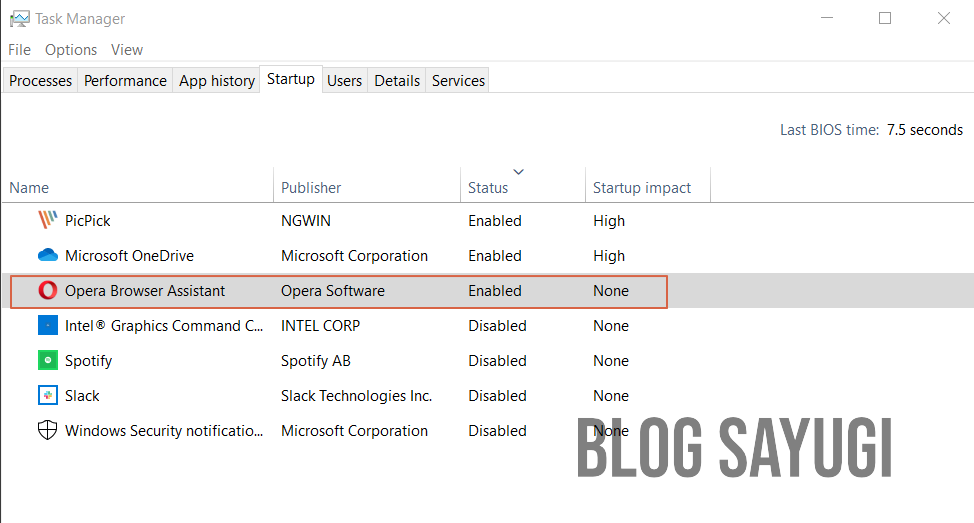The width and height of the screenshot is (974, 523).
Task: Click the Spotify AB publisher cell
Action: tap(316, 361)
